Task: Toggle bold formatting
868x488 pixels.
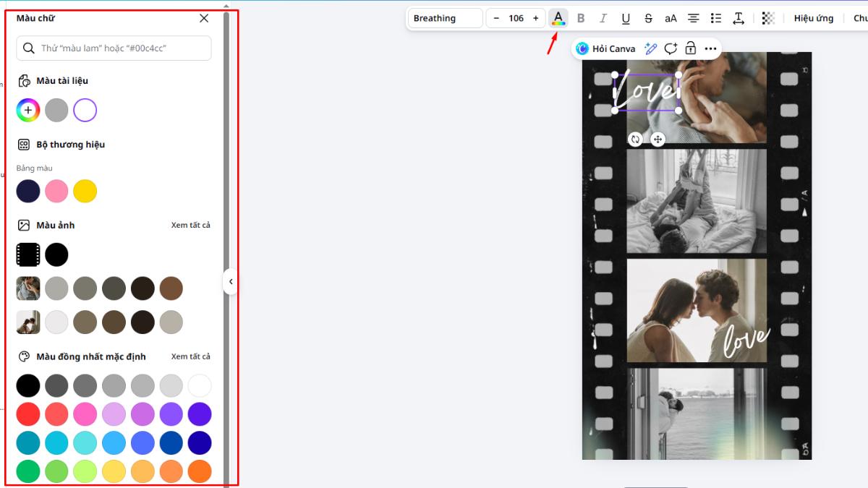Action: 580,18
